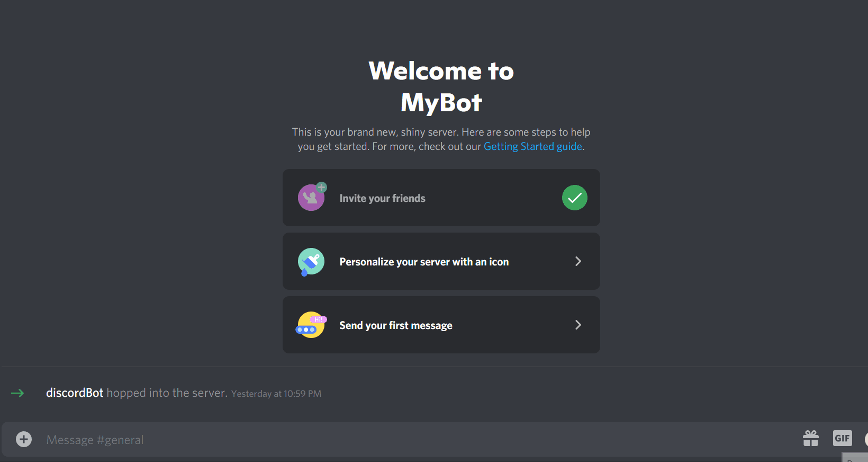
Task: Open the gift Nitro icon
Action: click(811, 438)
